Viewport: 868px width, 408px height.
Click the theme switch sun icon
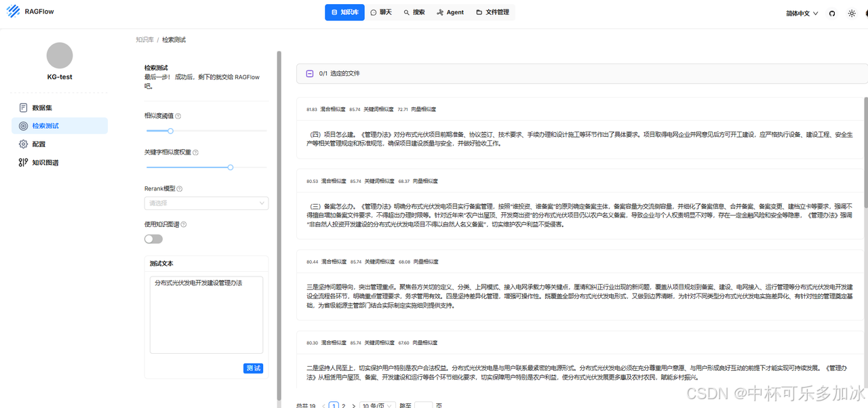click(852, 14)
